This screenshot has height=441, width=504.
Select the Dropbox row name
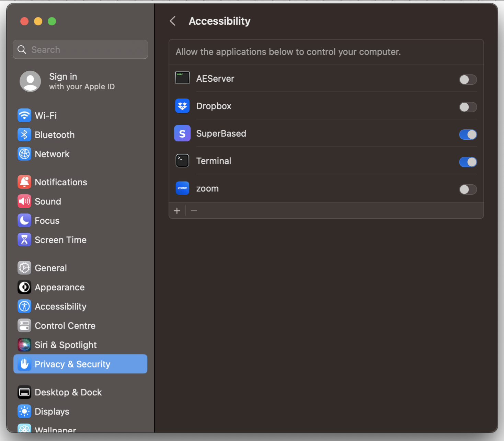point(214,106)
